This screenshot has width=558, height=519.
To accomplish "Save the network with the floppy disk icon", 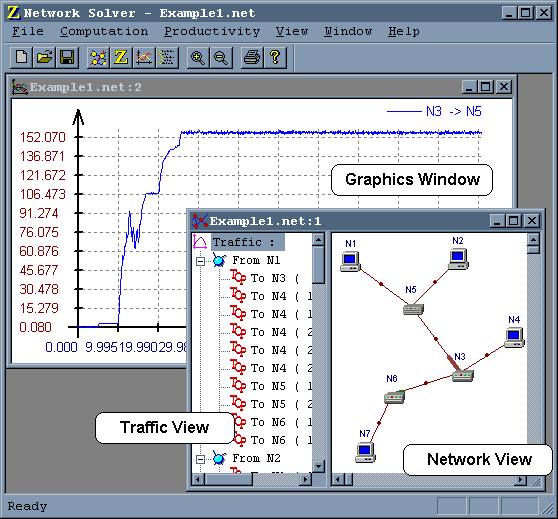I will pyautogui.click(x=67, y=57).
